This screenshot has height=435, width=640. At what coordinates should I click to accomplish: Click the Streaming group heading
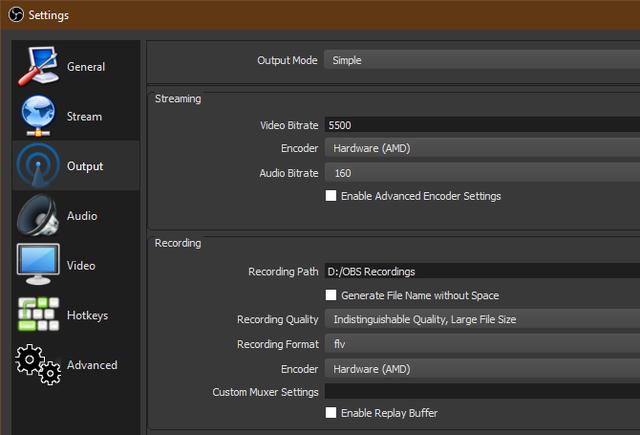pyautogui.click(x=178, y=99)
